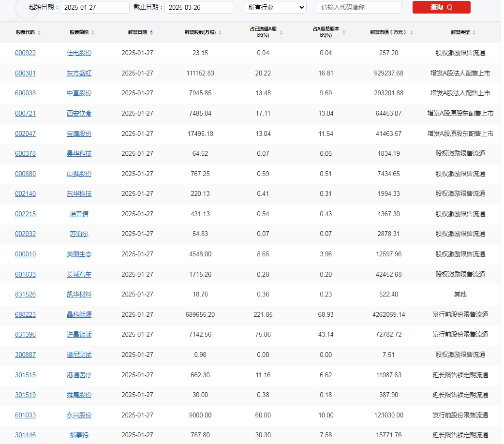Click 解禁类型 column sort icon
Image resolution: width=504 pixels, height=444 pixels.
(474, 33)
